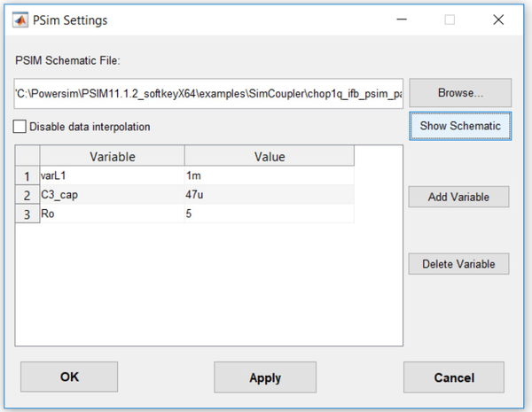Click the Value column header
532x412 pixels.
pyautogui.click(x=269, y=157)
